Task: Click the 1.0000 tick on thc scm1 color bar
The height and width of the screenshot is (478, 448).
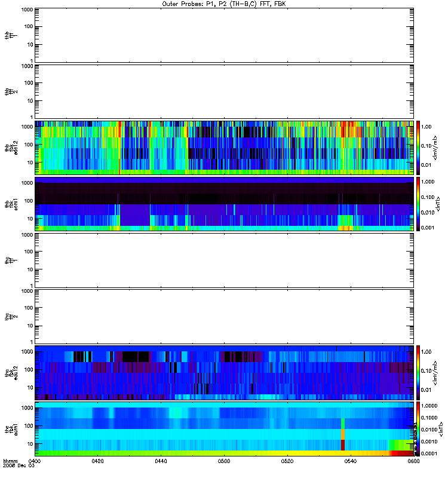Action: pyautogui.click(x=429, y=406)
